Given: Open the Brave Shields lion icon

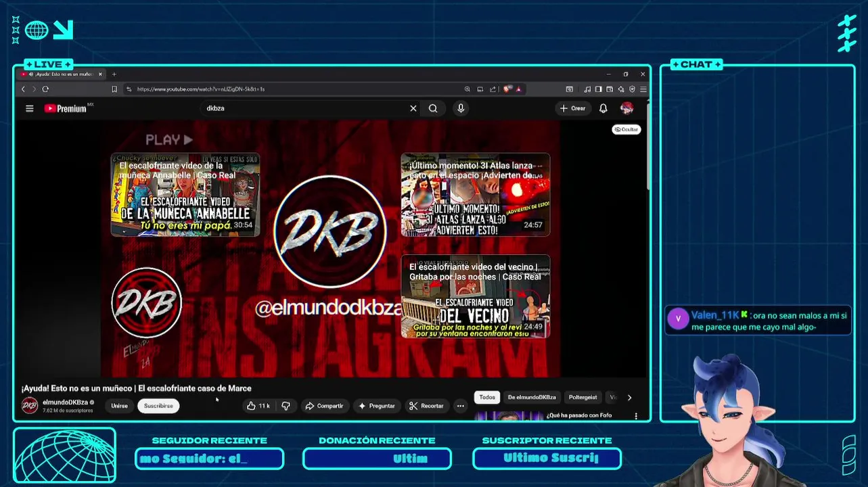Looking at the screenshot, I should click(x=507, y=89).
